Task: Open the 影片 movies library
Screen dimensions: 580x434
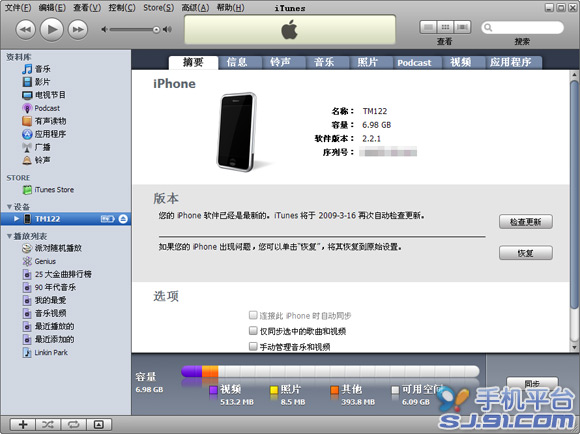Action: click(36, 82)
